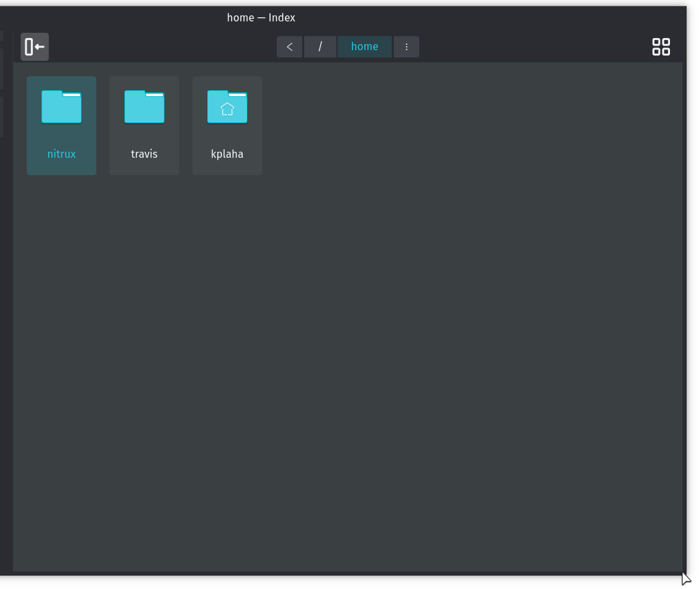
Task: Click the travis name label
Action: (144, 154)
